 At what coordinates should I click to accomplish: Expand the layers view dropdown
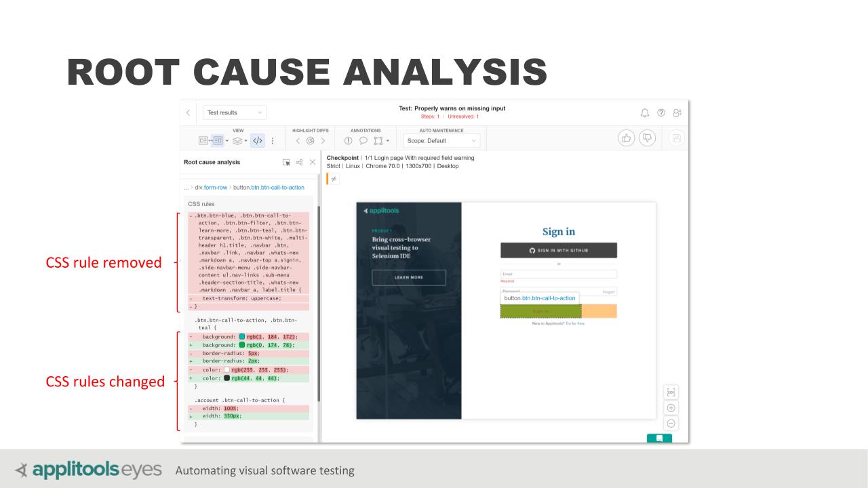[x=238, y=141]
